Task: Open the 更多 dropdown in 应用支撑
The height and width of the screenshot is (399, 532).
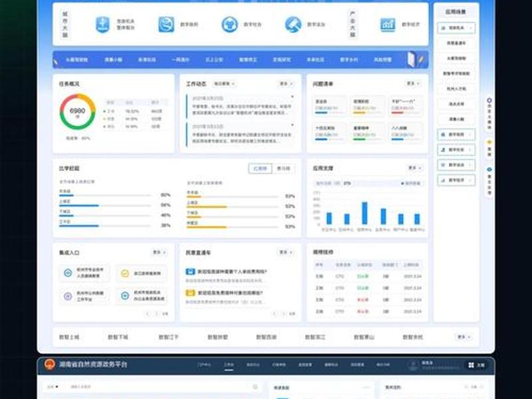Action: point(414,168)
